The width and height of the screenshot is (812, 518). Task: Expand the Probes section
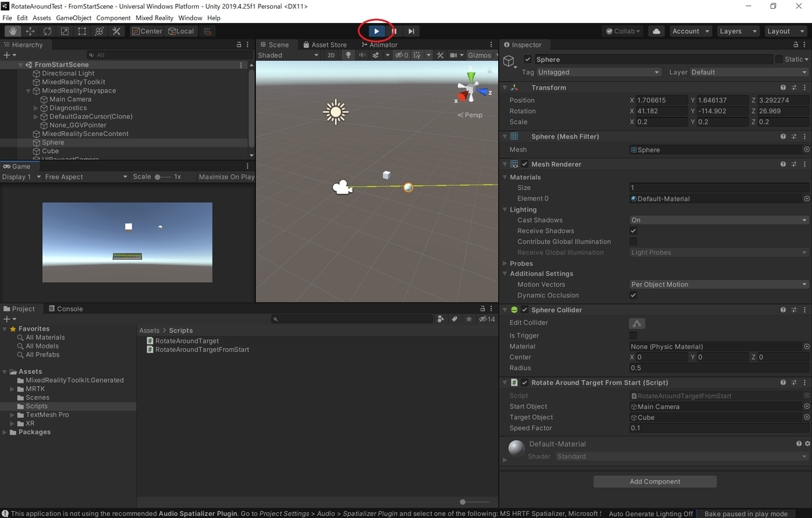click(505, 263)
